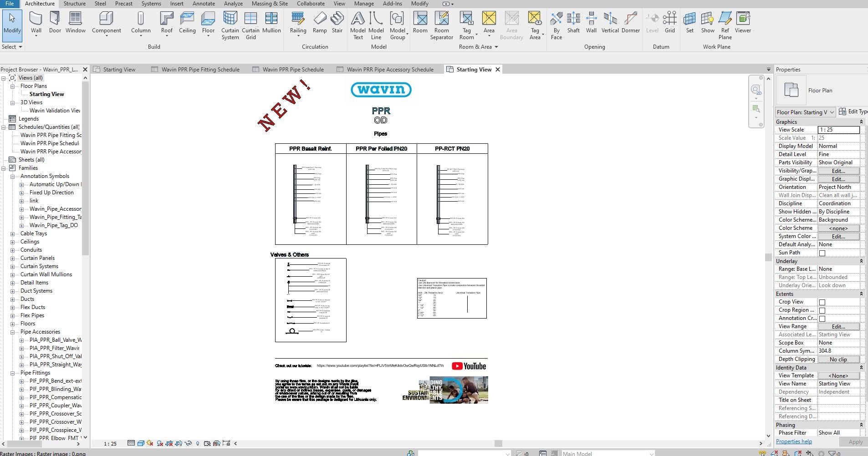Toggle shadows in view control bar
Screen dimensions: 868x456
click(160, 443)
